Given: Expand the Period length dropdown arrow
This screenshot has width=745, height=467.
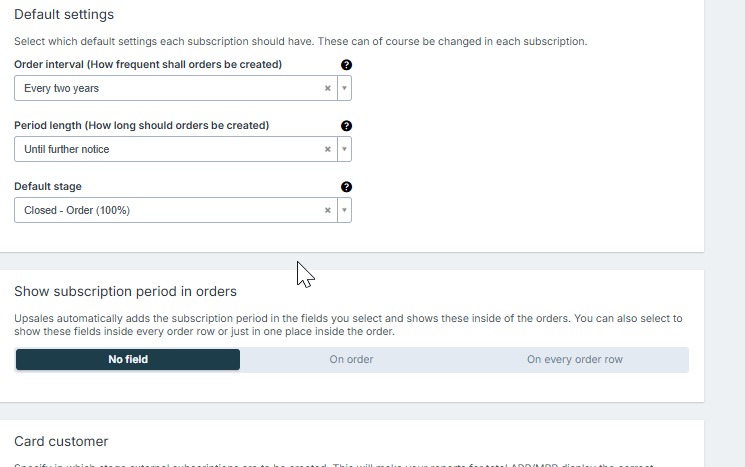Looking at the screenshot, I should click(344, 149).
